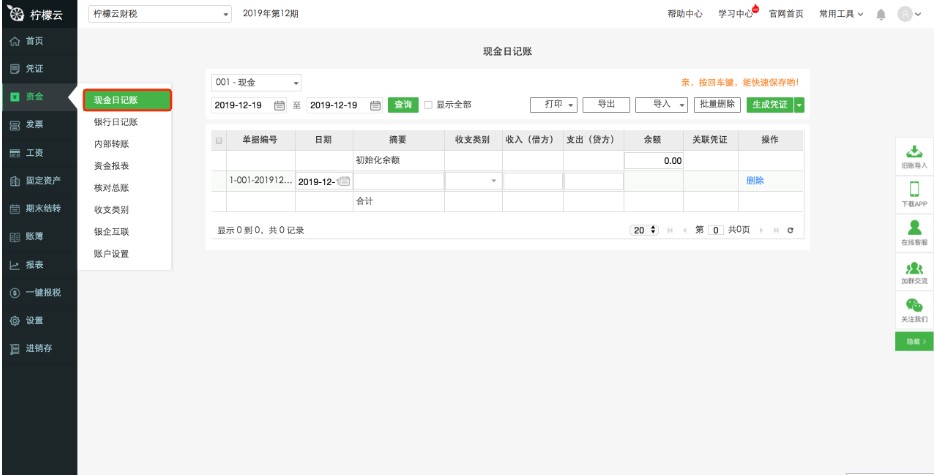Viewport: 934px width, 475px height.
Task: Open calendar picker for end date
Action: point(376,105)
